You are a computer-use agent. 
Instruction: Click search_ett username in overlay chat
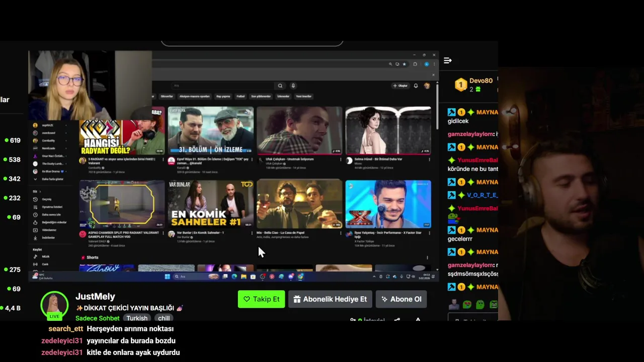pos(66,329)
